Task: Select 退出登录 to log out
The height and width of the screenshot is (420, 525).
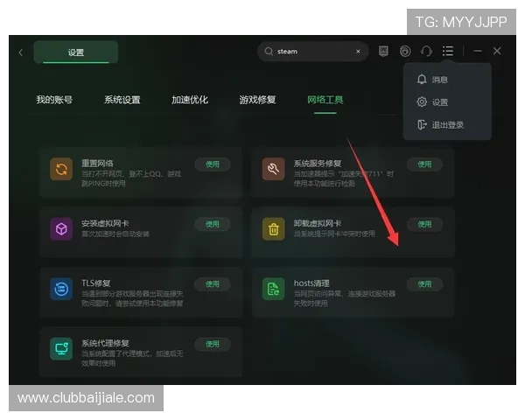Action: click(x=447, y=125)
